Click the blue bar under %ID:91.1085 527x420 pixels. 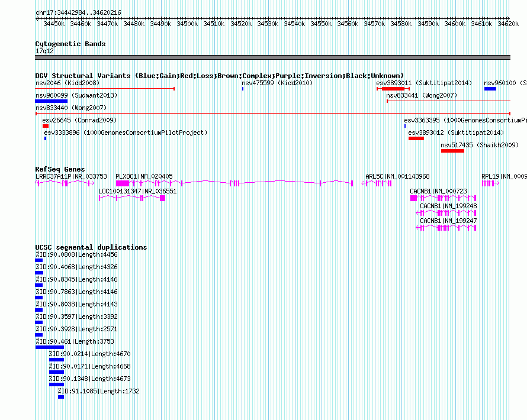tap(61, 397)
